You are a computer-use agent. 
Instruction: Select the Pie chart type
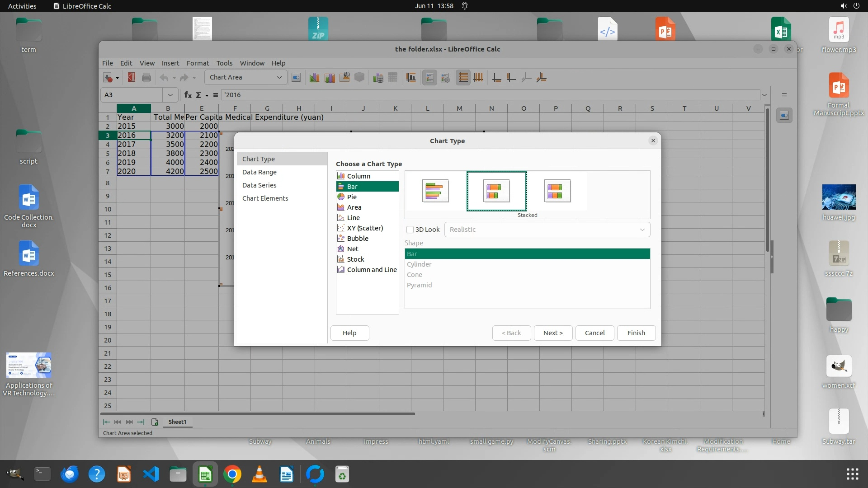tap(352, 197)
